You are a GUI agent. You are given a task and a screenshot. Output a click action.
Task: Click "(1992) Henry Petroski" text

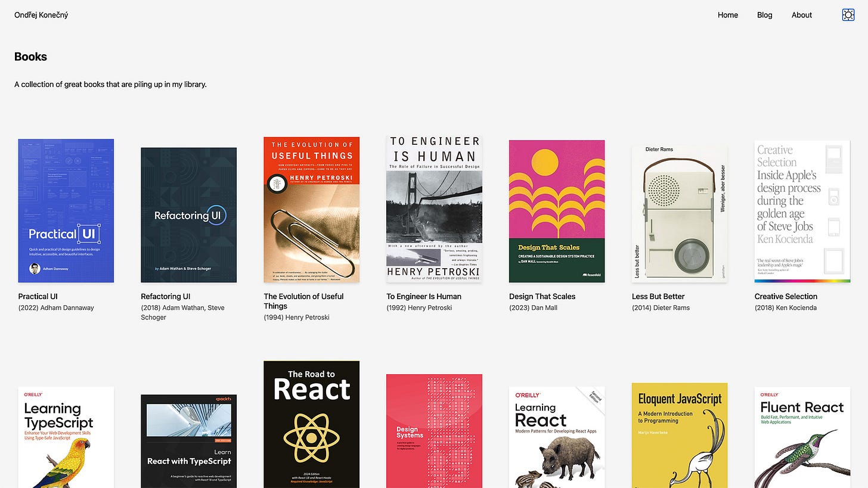(x=419, y=308)
